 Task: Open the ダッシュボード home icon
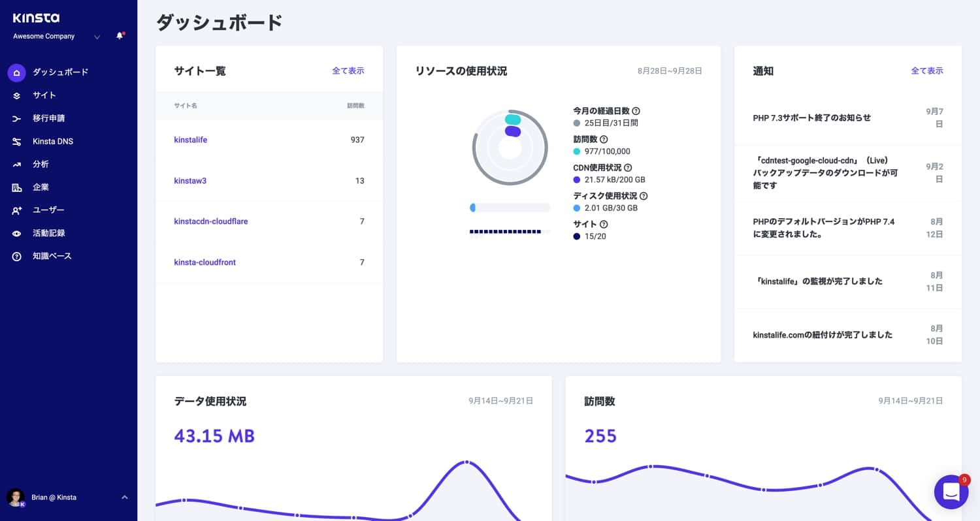tap(17, 72)
